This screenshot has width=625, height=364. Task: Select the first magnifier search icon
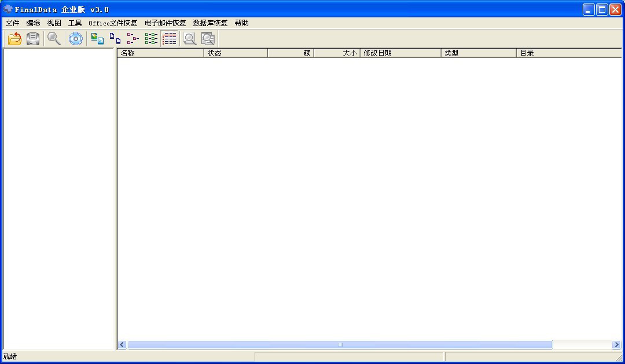click(x=53, y=39)
